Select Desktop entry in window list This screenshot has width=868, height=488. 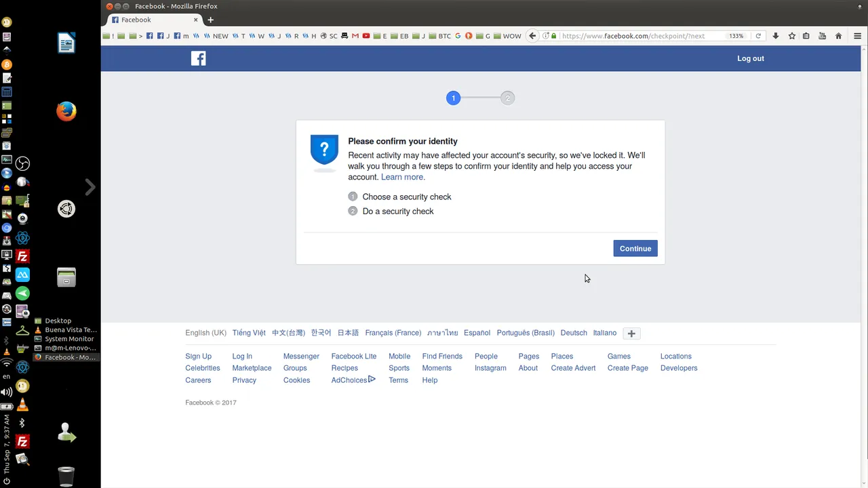click(x=54, y=321)
